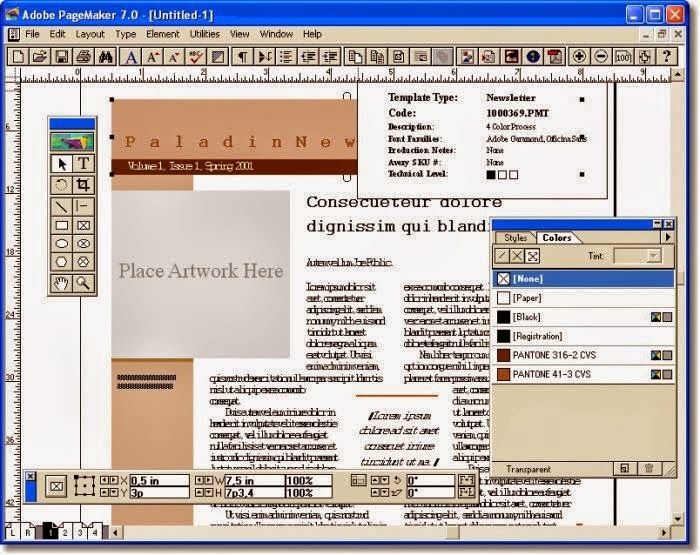
Task: Toggle Stroke button in Colors palette
Action: 502,256
